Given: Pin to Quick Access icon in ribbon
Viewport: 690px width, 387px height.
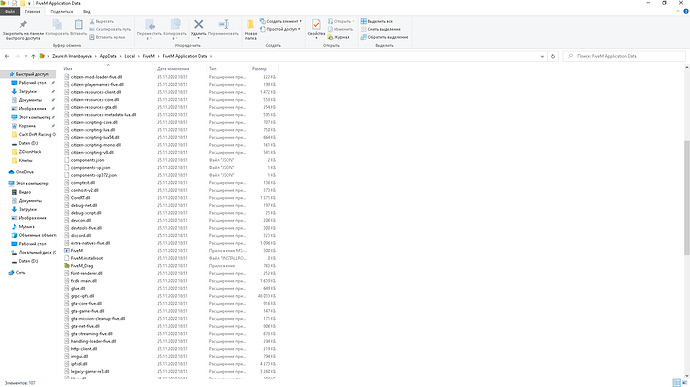Looking at the screenshot, I should point(23,25).
